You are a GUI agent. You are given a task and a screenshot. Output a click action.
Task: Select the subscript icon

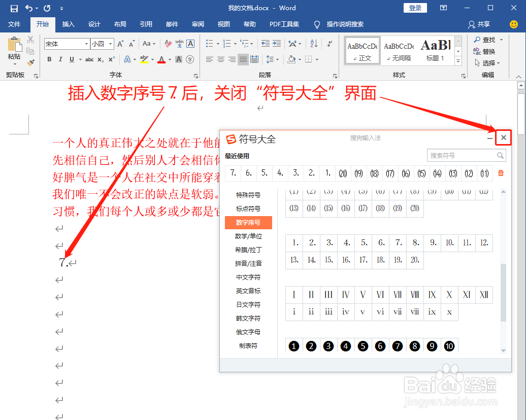tap(100, 59)
